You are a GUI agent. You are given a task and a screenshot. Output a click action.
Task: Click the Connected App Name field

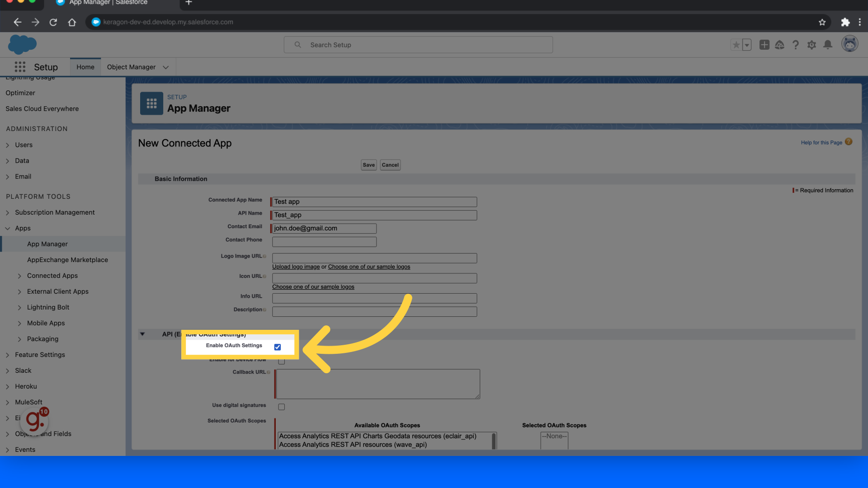[x=374, y=202]
